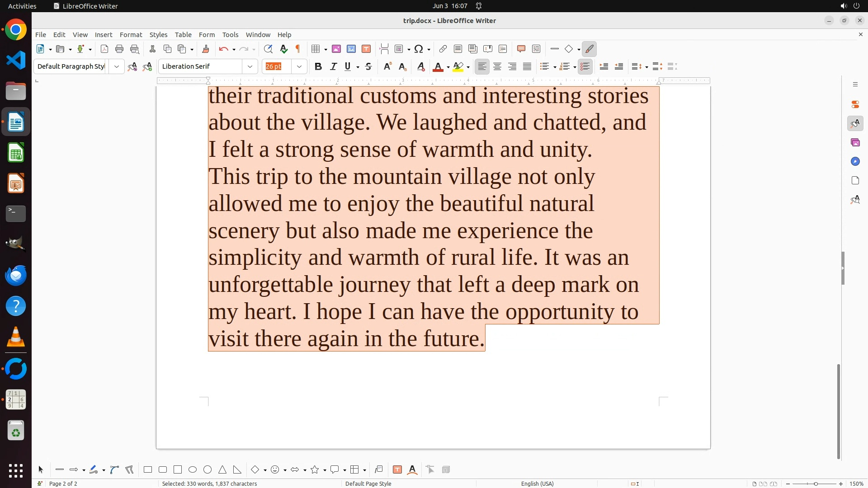Click the Strikethrough icon
This screenshot has height=488, width=868.
[368, 66]
